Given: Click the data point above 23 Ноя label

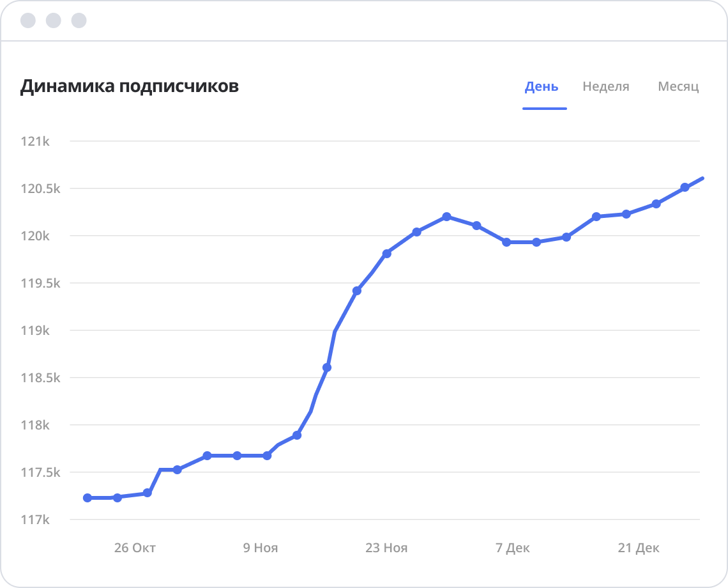Looking at the screenshot, I should point(386,253).
